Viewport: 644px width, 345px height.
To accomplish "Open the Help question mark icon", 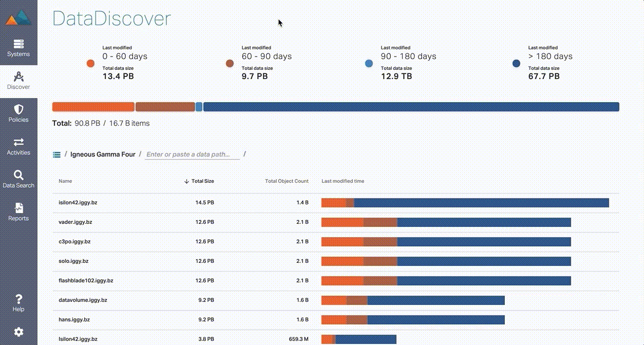I will (x=18, y=299).
